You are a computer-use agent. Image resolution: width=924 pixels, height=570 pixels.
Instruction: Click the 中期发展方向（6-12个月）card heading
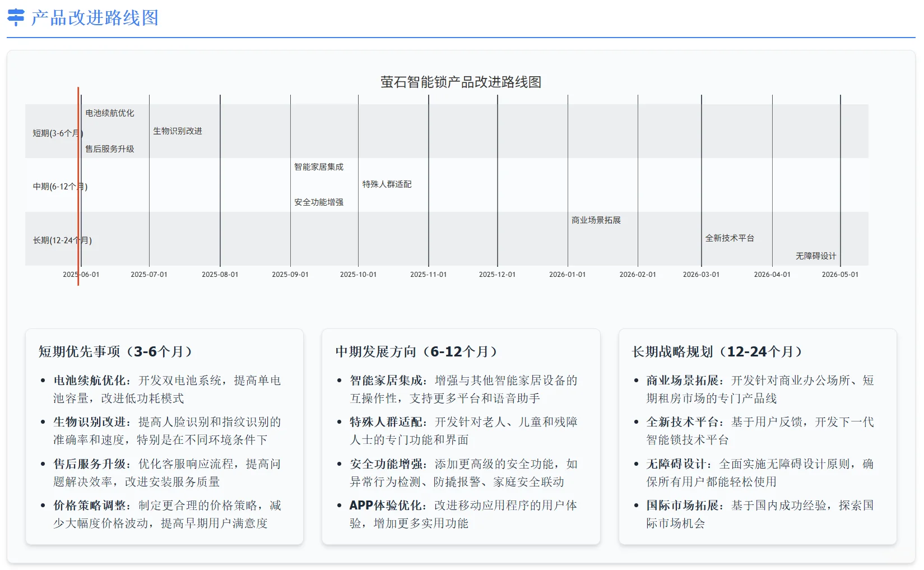(416, 351)
